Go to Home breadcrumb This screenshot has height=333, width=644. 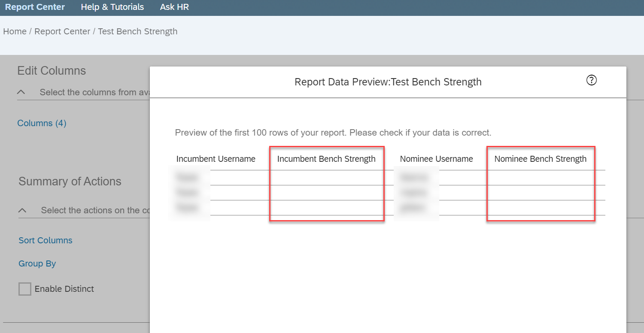pyautogui.click(x=15, y=31)
